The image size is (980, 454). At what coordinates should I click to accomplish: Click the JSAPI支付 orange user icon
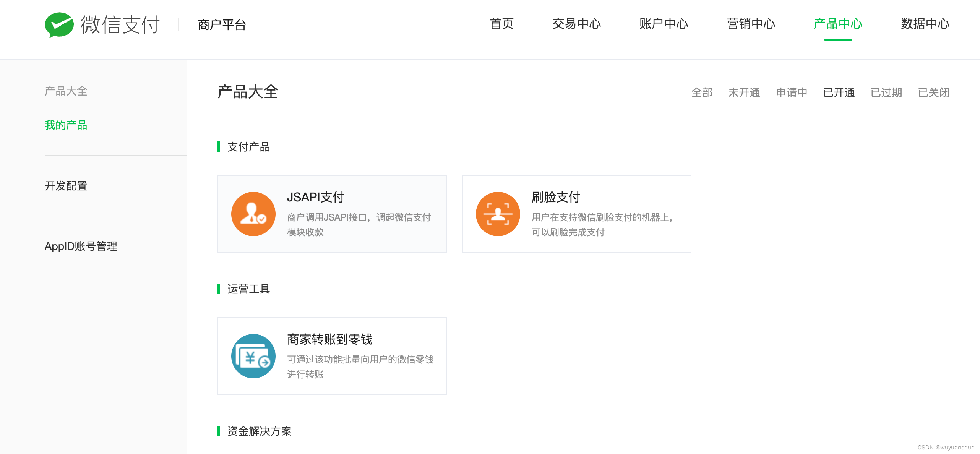253,214
